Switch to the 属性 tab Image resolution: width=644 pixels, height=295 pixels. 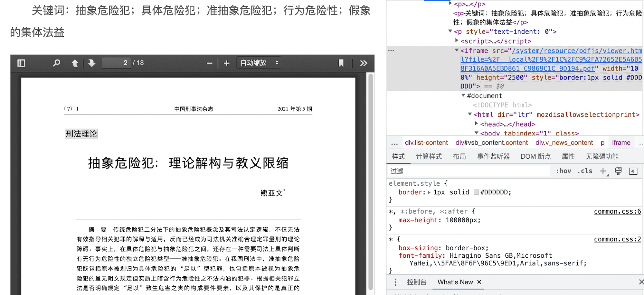point(568,156)
